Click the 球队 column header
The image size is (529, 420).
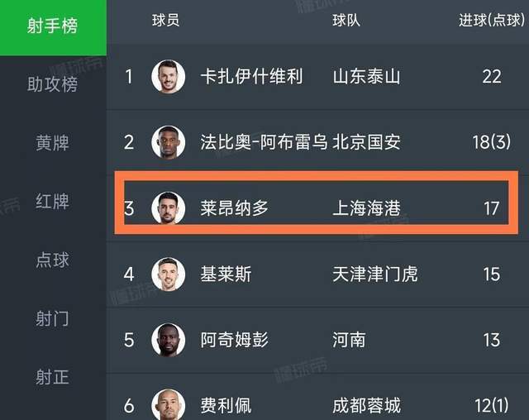click(x=346, y=21)
